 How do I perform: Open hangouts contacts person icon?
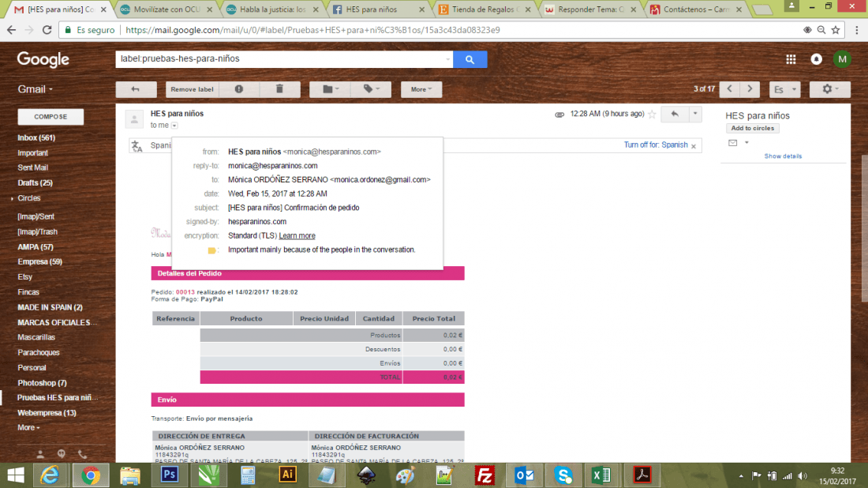(40, 454)
